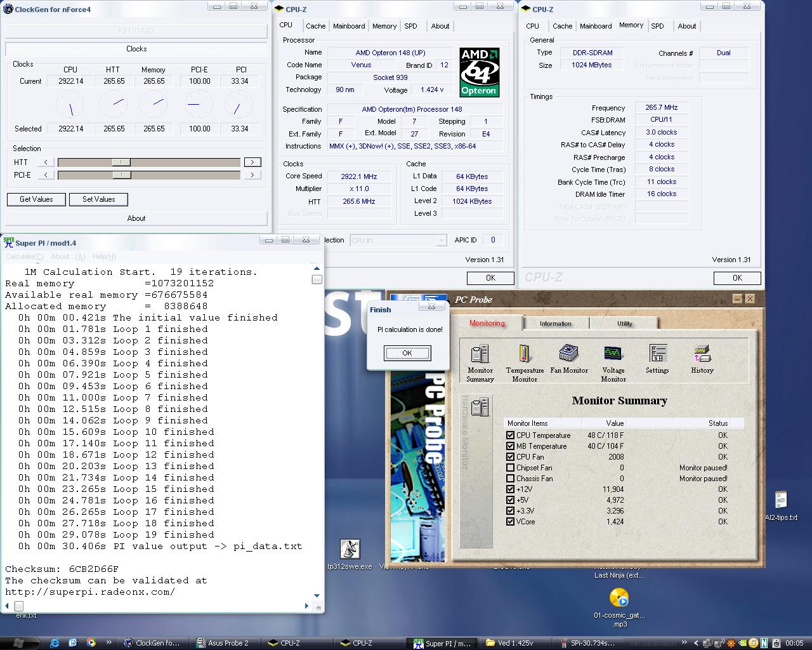Expand the ClockGen About section
This screenshot has width=812, height=650.
click(x=136, y=218)
